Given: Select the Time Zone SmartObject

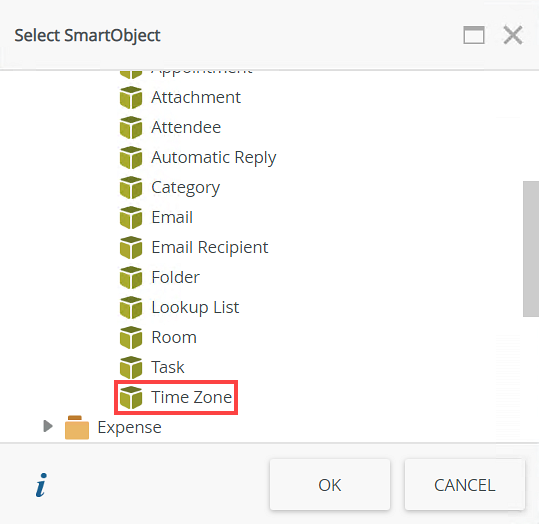Looking at the screenshot, I should point(176,397).
